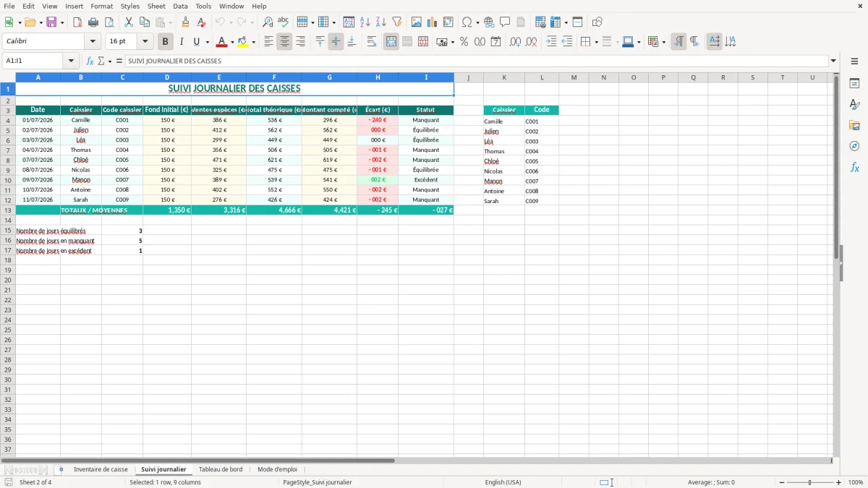Insert Chart icon
Image resolution: width=868 pixels, height=488 pixels.
[x=433, y=22]
